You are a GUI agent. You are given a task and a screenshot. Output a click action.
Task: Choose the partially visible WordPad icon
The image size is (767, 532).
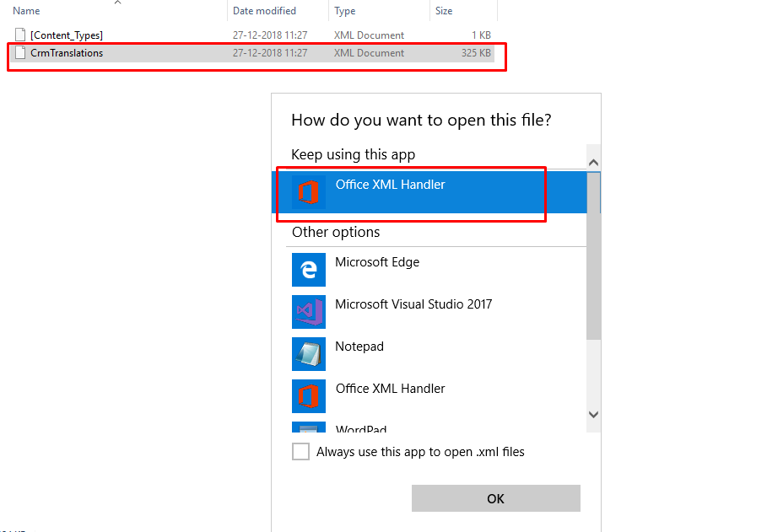point(309,427)
